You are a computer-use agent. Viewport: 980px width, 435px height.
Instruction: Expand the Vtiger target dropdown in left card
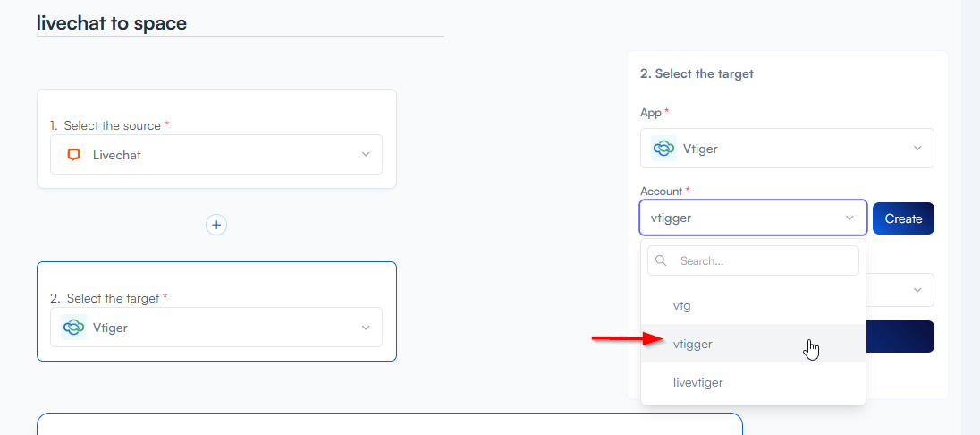[365, 328]
